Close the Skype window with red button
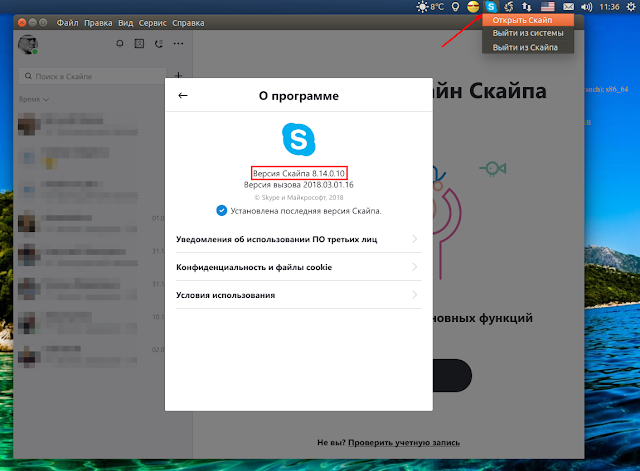 [x=22, y=23]
